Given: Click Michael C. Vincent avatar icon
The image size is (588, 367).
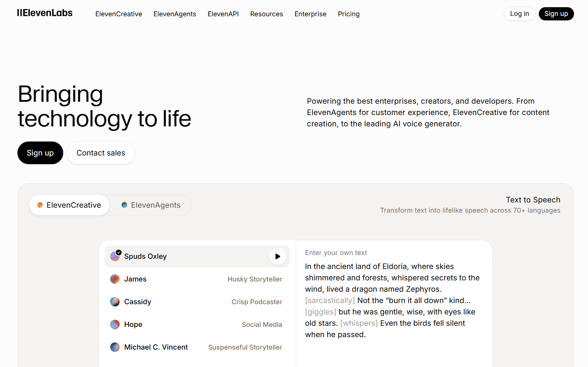Looking at the screenshot, I should pos(115,347).
